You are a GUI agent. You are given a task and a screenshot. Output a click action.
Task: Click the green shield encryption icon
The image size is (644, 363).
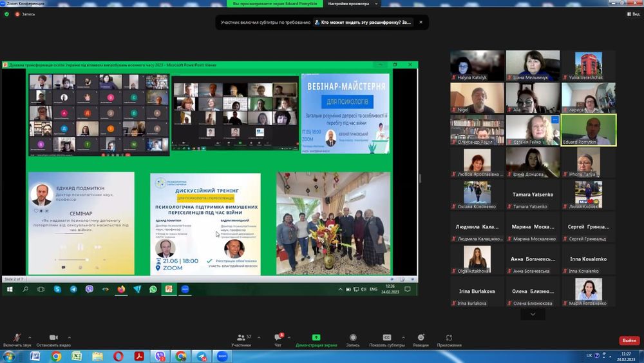6,14
